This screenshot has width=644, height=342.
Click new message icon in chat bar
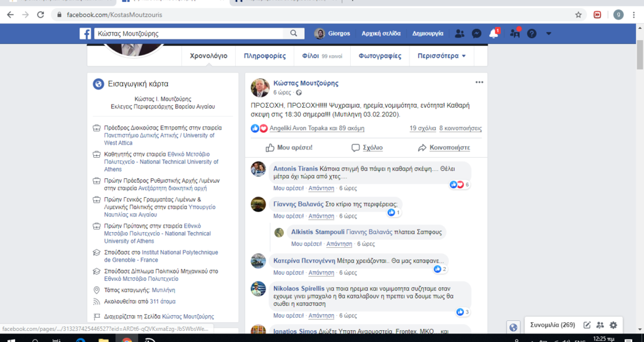tap(587, 325)
